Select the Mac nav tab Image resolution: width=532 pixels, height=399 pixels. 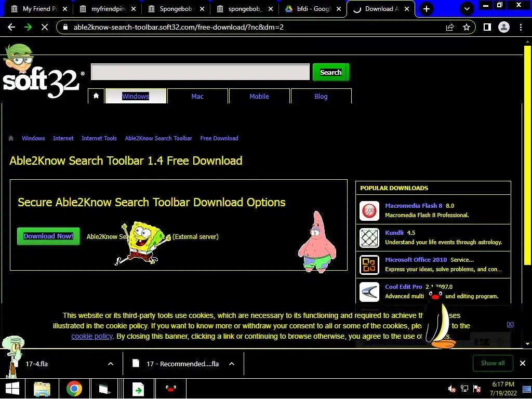coord(197,96)
